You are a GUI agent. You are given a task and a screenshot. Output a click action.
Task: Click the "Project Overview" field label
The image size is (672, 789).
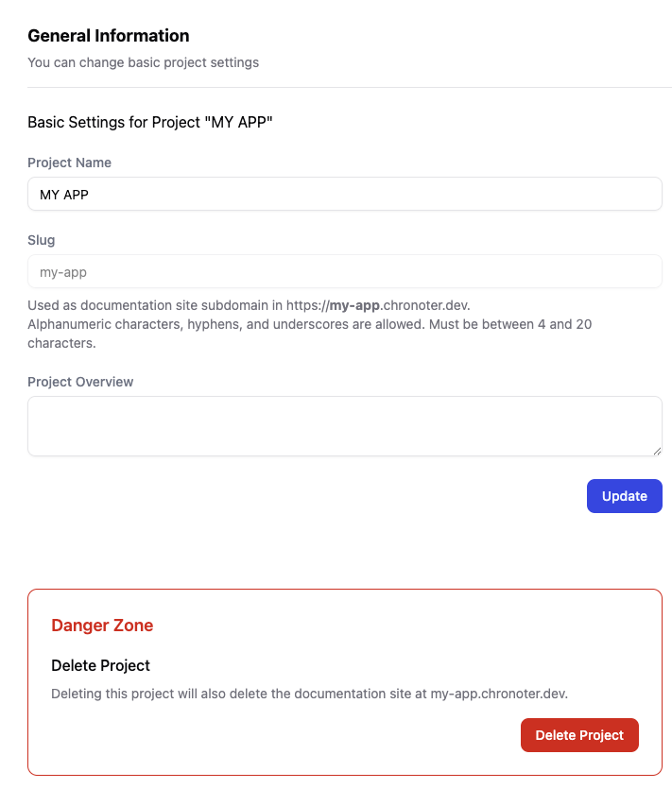pyautogui.click(x=80, y=382)
